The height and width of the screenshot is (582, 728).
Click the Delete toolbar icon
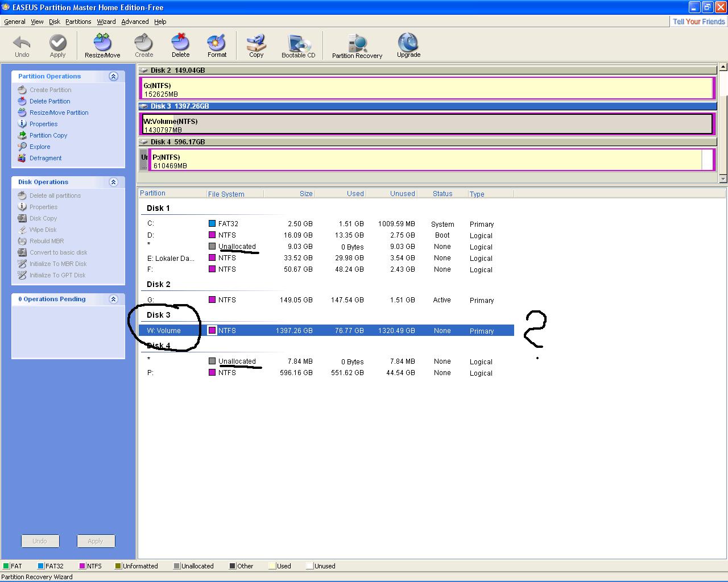[180, 46]
